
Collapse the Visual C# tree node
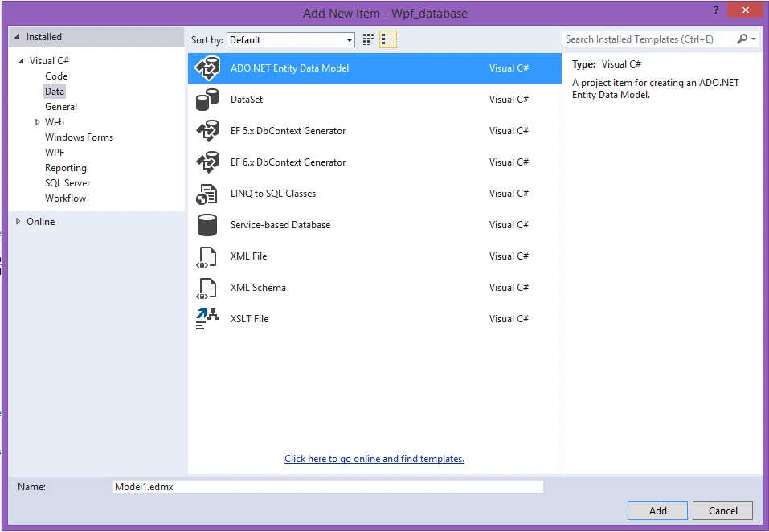(21, 61)
